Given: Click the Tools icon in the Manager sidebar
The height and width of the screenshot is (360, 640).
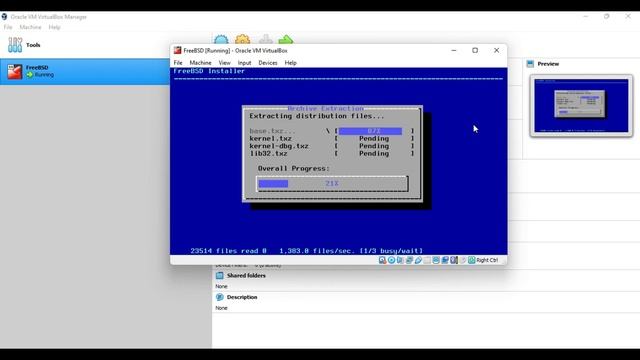Looking at the screenshot, I should pyautogui.click(x=15, y=45).
